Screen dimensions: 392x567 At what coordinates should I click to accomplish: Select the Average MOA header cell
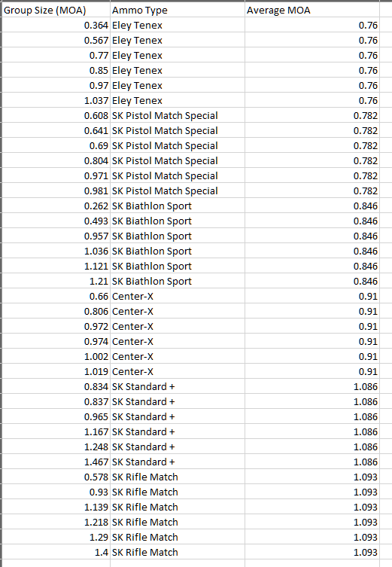pos(312,10)
